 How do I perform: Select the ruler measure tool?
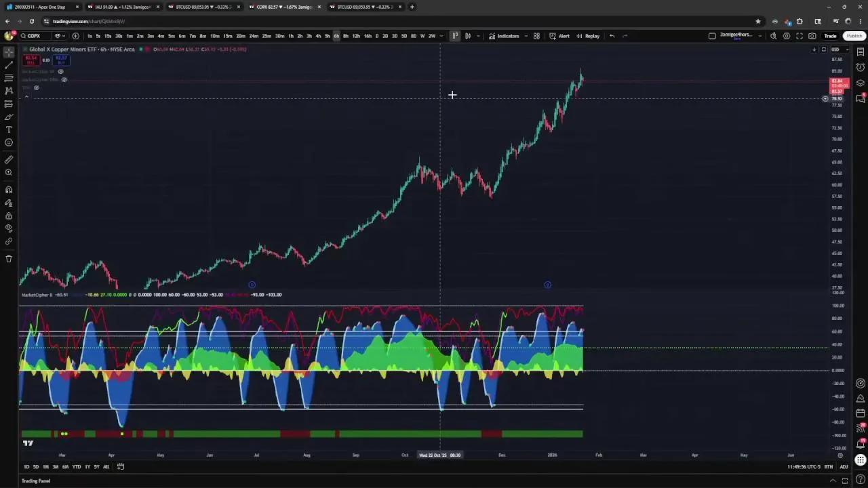(9, 160)
